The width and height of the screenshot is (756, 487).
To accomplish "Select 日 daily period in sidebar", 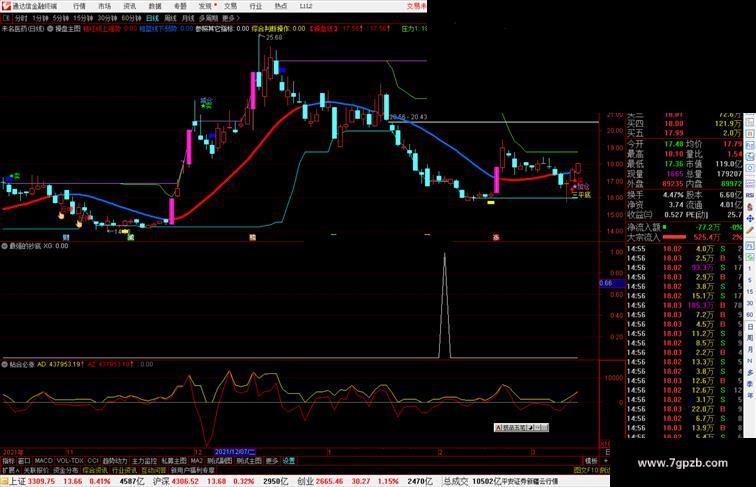I will coord(750,326).
